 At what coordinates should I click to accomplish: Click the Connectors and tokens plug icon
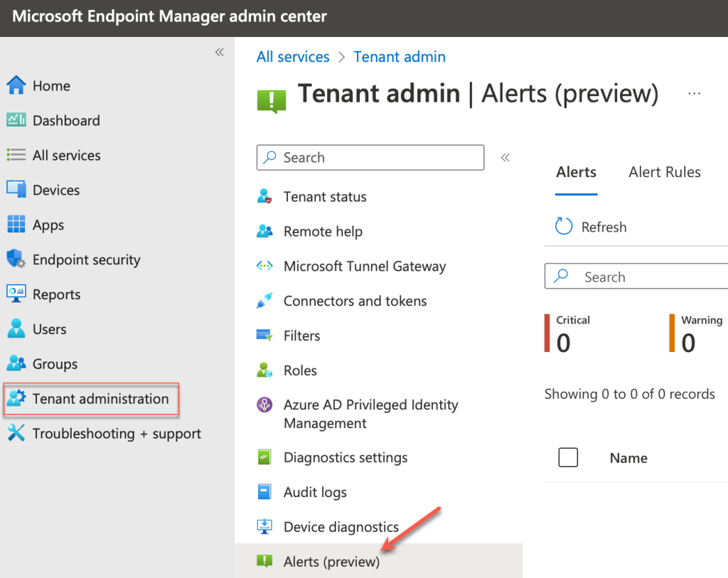[264, 301]
